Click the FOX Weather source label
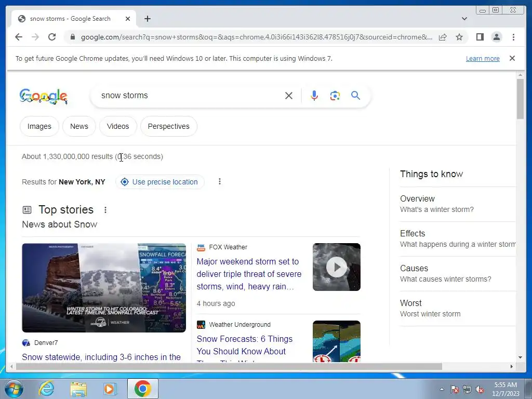Screen dimensions: 532x399 click(228, 247)
